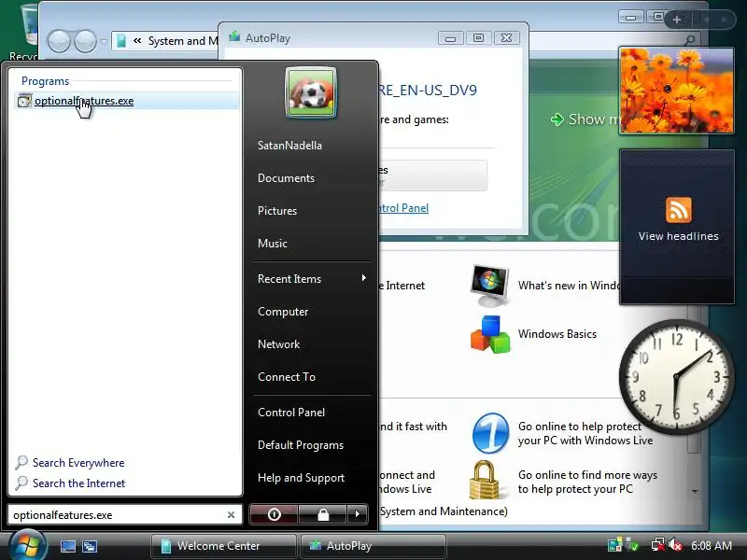Open Music from Start menu
The height and width of the screenshot is (560, 747).
tap(272, 244)
